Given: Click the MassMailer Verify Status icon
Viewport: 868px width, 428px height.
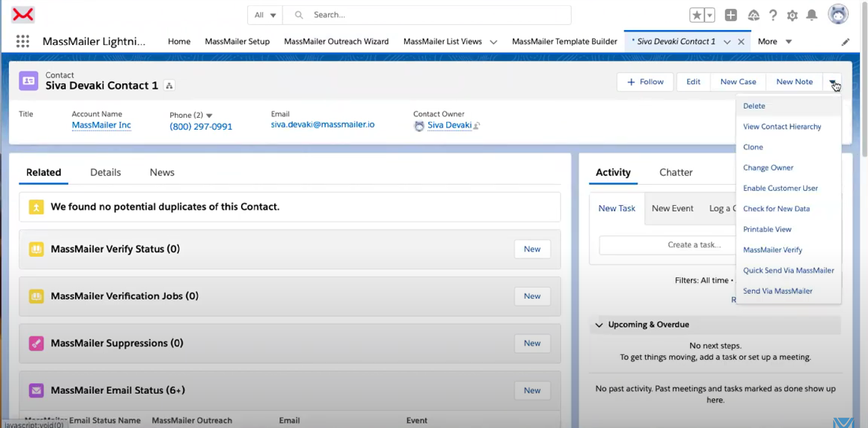Looking at the screenshot, I should tap(36, 249).
